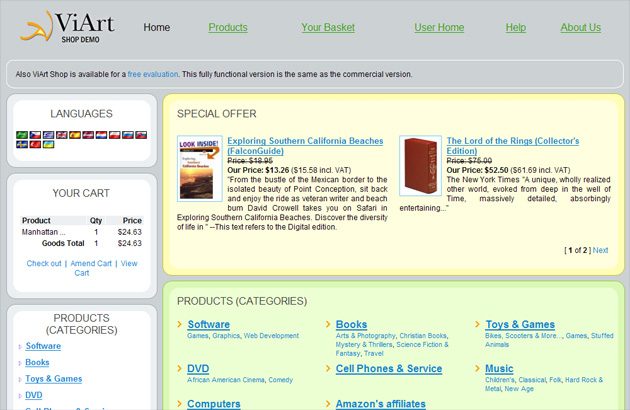This screenshot has height=410, width=630.
Task: Expand sidebar DVD triangle marker
Action: tap(20, 396)
